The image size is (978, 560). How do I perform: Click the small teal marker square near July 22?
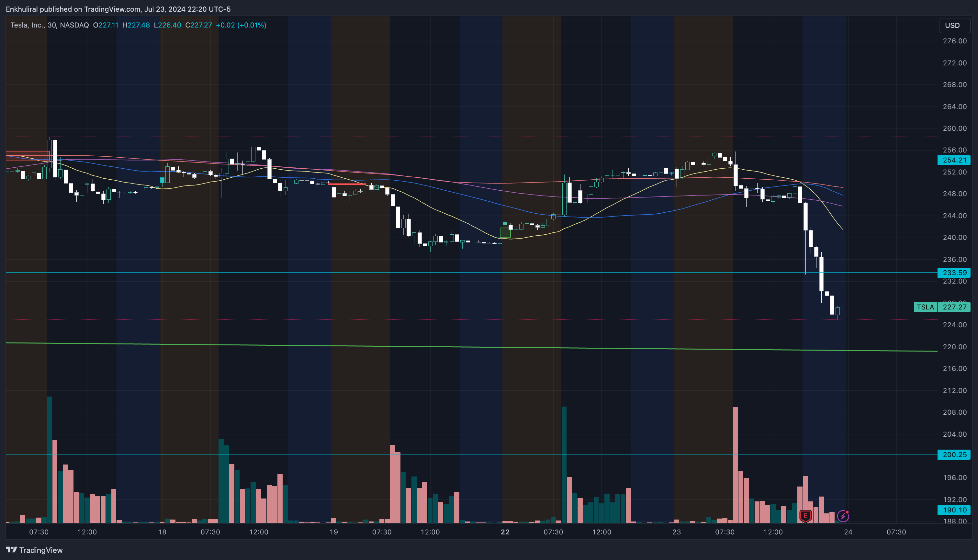click(505, 223)
